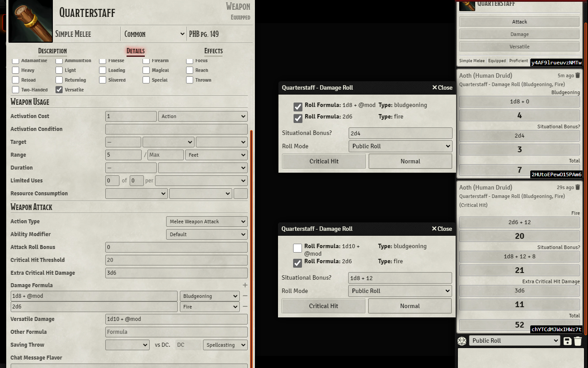Screen dimensions: 588x368
Task: Enable the 1d10 bludgeoning roll formula checkbox
Action: pyautogui.click(x=297, y=248)
